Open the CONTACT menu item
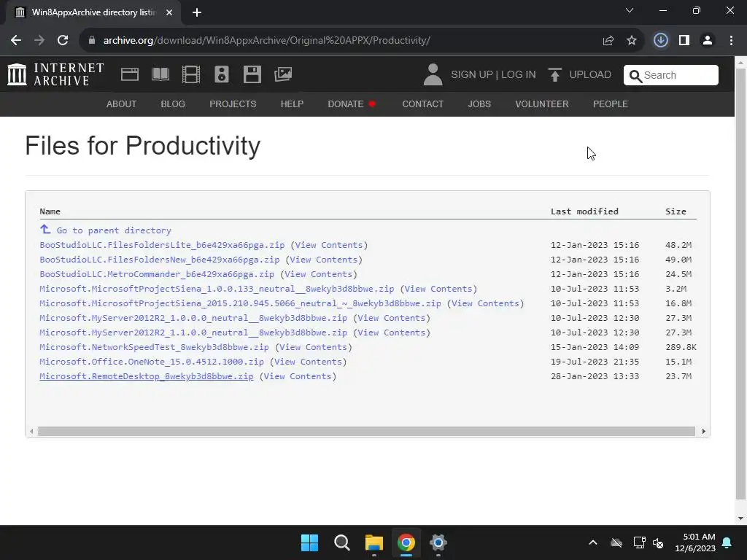This screenshot has height=560, width=747. [x=422, y=104]
